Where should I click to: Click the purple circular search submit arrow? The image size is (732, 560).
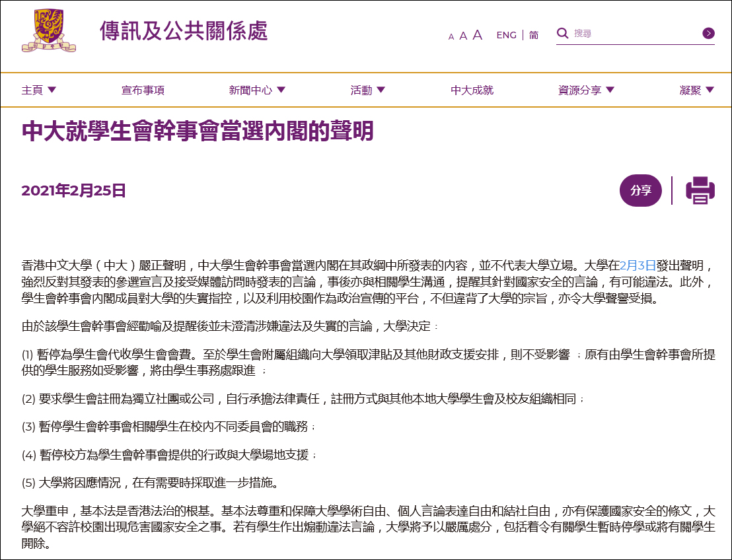(x=708, y=33)
